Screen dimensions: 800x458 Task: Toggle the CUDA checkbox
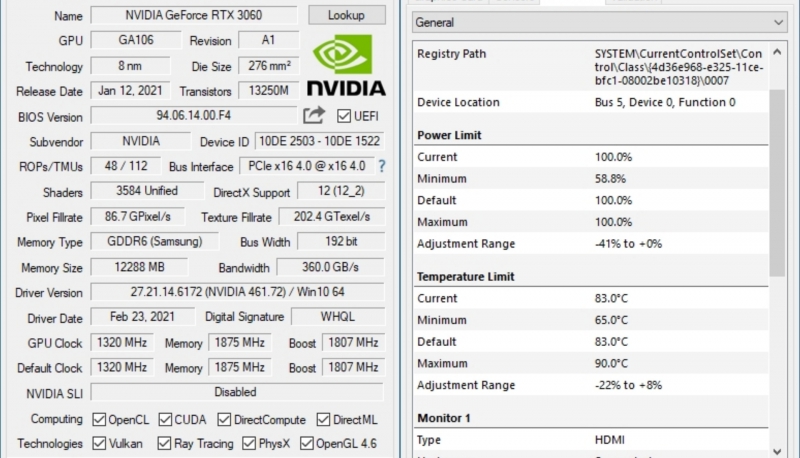(x=166, y=420)
